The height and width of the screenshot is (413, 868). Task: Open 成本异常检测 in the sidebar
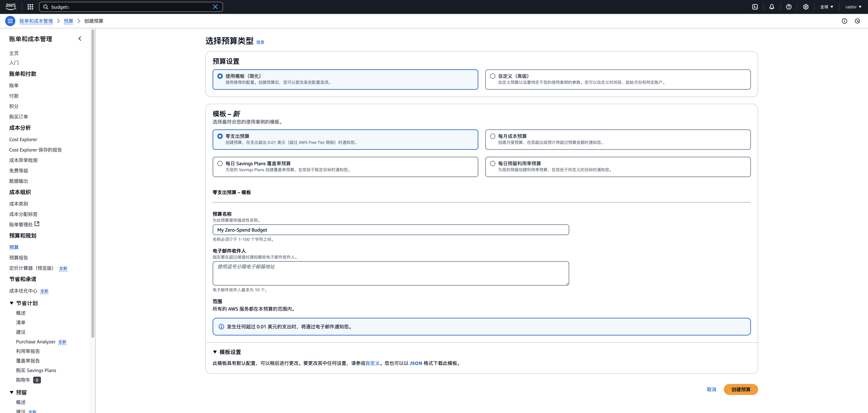click(23, 160)
